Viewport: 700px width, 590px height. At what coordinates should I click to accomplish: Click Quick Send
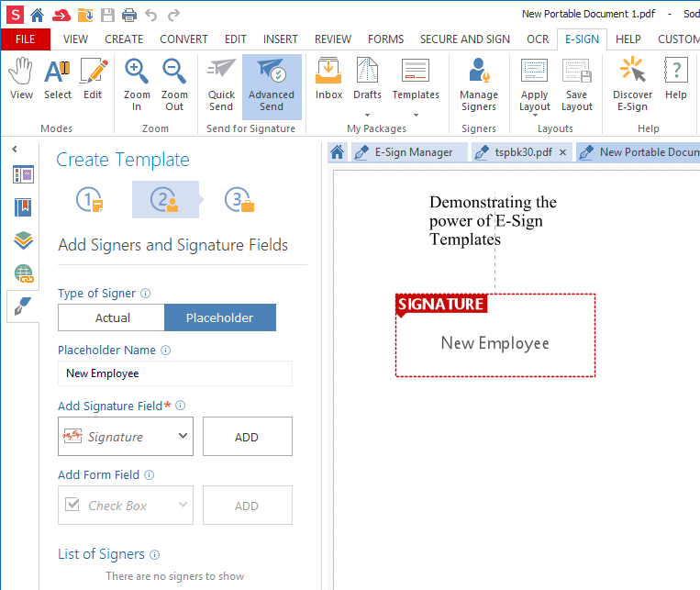(x=221, y=84)
